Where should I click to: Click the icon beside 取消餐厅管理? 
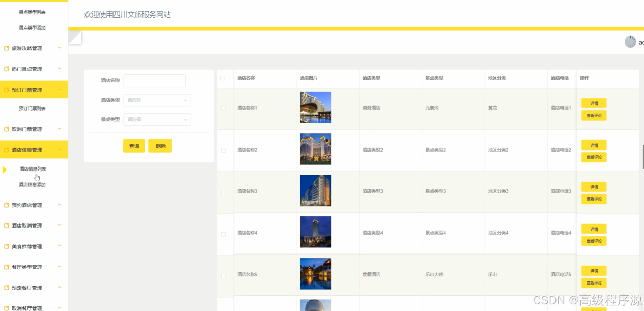point(7,308)
